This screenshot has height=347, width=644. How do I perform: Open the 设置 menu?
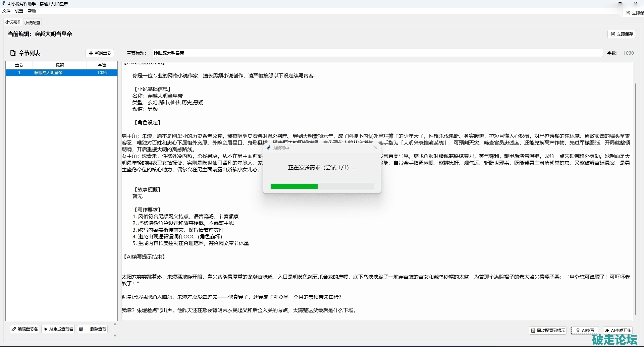[19, 11]
